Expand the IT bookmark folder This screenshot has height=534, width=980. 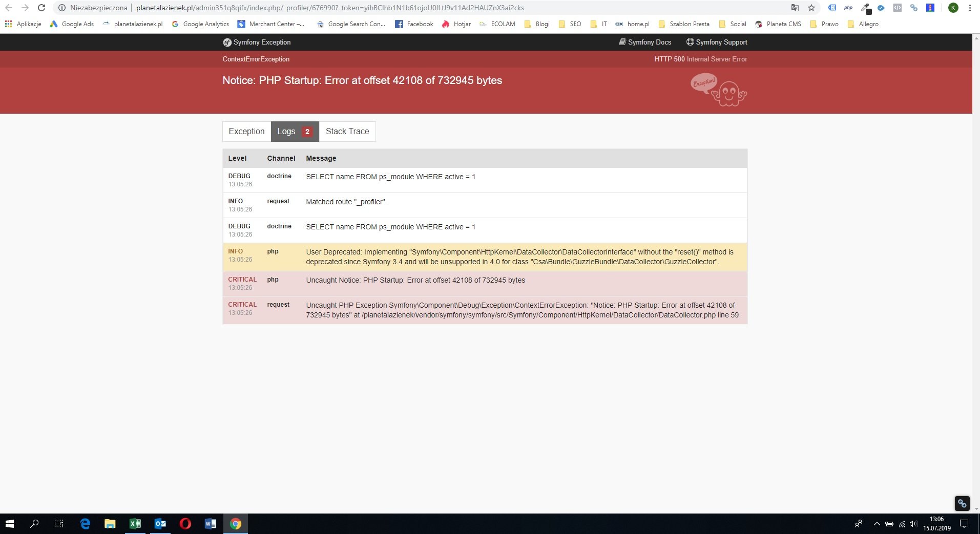[598, 24]
